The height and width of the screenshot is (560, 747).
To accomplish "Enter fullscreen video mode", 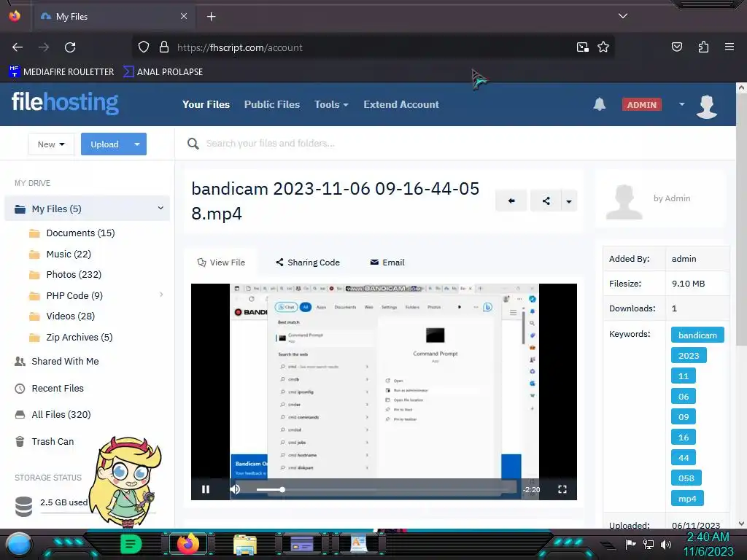I will (562, 489).
